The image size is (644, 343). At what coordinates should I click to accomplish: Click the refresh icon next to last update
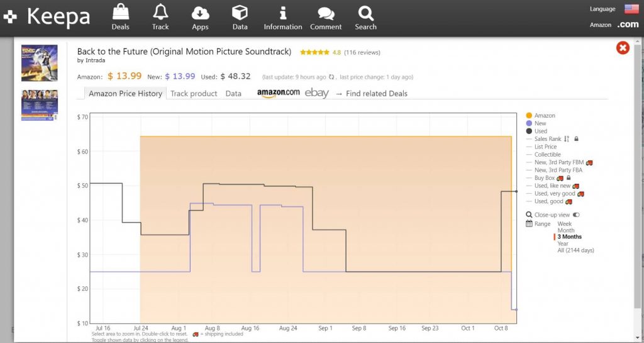(331, 77)
